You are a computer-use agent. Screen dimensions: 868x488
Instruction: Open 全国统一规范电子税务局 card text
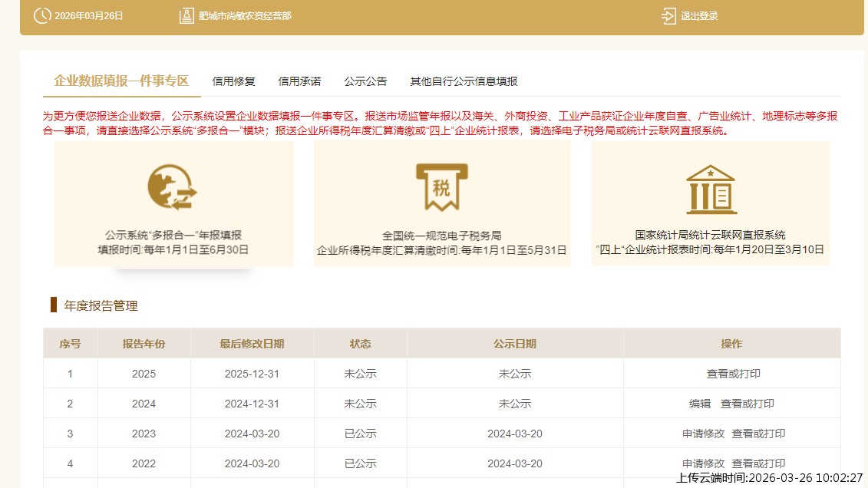coord(441,236)
